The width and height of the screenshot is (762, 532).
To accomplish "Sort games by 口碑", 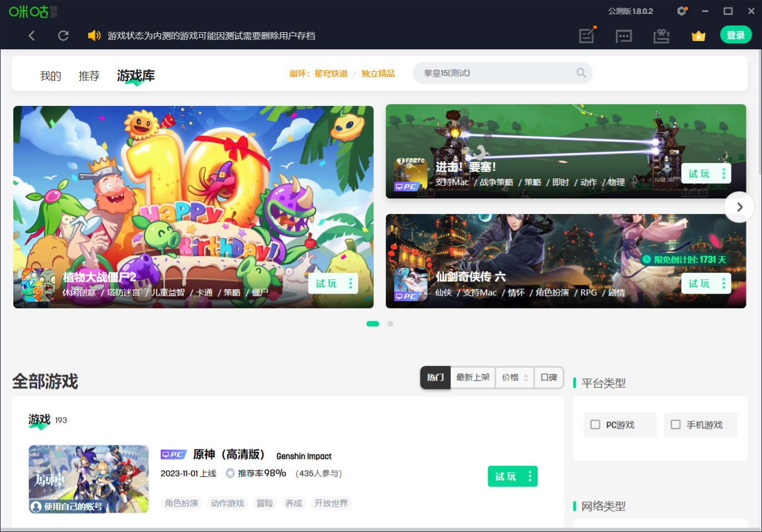I will (549, 377).
